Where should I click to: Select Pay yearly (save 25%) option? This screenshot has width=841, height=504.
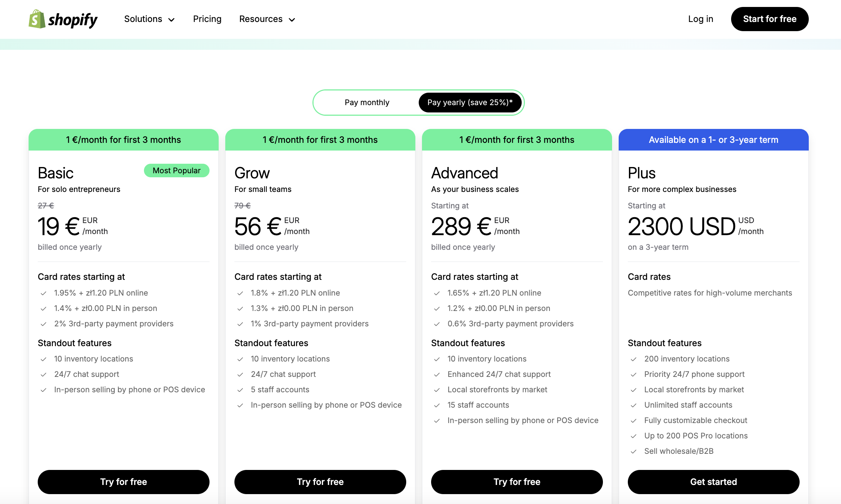point(470,103)
